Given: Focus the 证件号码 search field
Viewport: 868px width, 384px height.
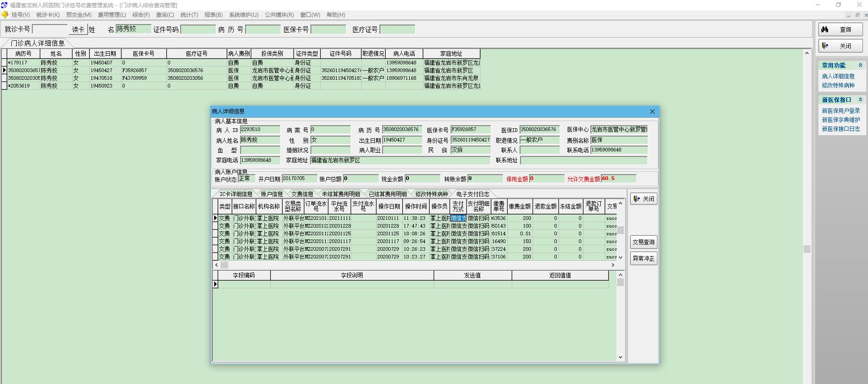Looking at the screenshot, I should [198, 29].
